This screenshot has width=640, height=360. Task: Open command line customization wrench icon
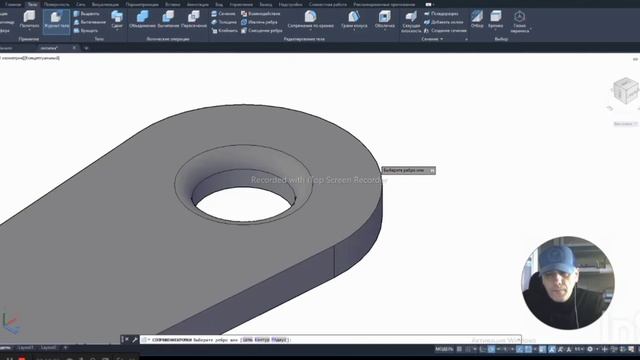[135, 340]
